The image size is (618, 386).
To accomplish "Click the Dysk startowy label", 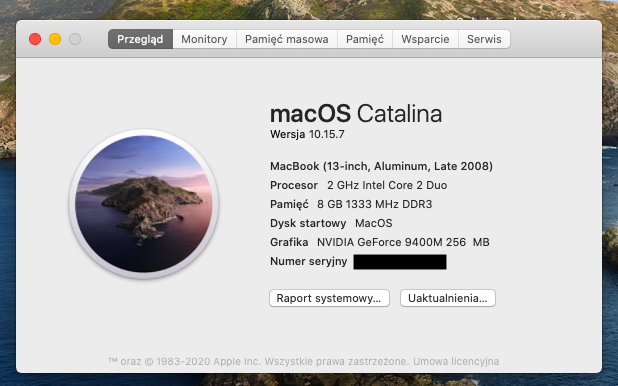I will coord(308,223).
